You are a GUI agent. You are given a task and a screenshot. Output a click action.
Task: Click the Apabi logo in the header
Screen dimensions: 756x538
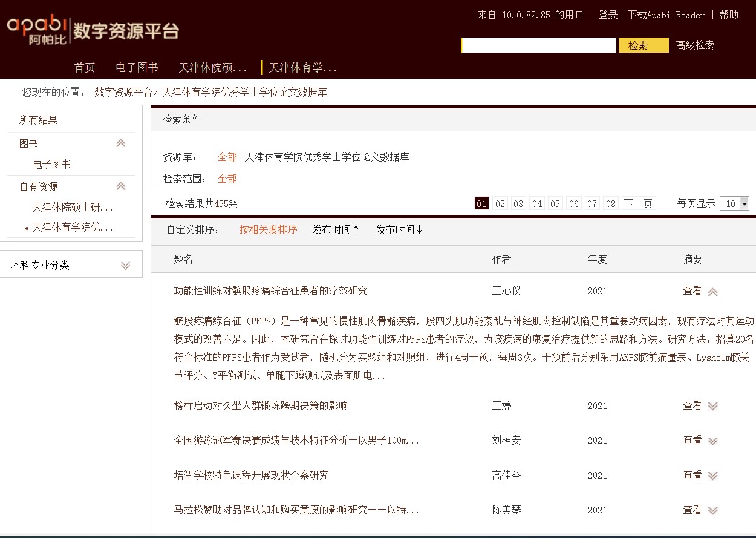point(36,30)
